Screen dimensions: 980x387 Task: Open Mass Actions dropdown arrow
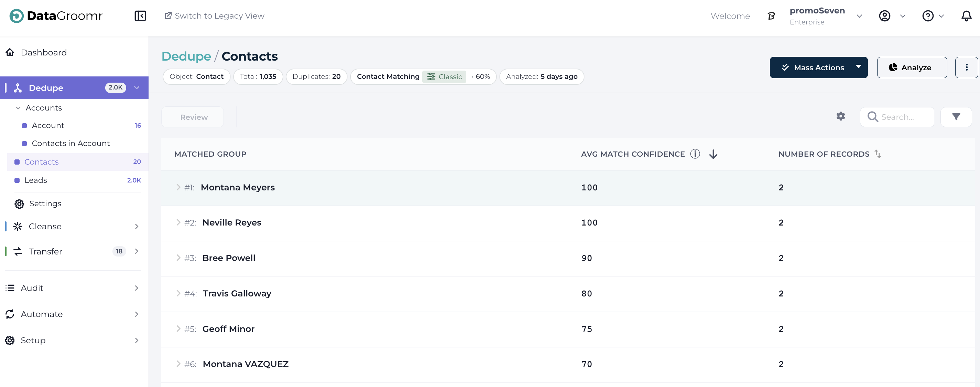[859, 67]
